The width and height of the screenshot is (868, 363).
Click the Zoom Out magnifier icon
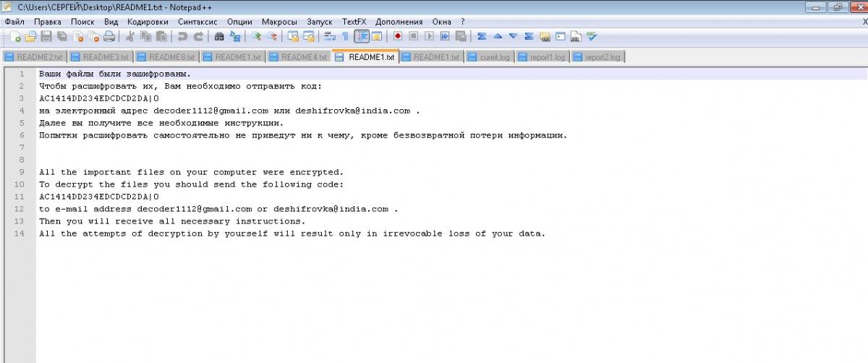click(272, 36)
